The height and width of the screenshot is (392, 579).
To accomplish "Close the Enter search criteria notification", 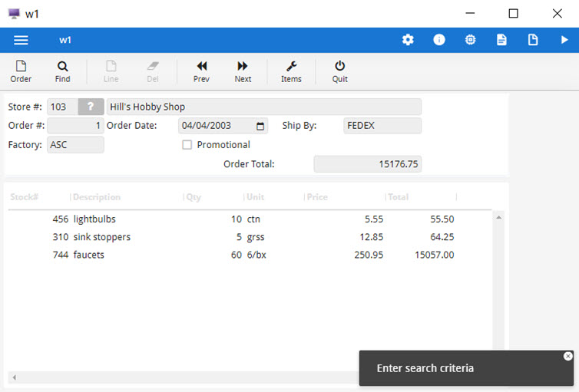I will pyautogui.click(x=568, y=356).
